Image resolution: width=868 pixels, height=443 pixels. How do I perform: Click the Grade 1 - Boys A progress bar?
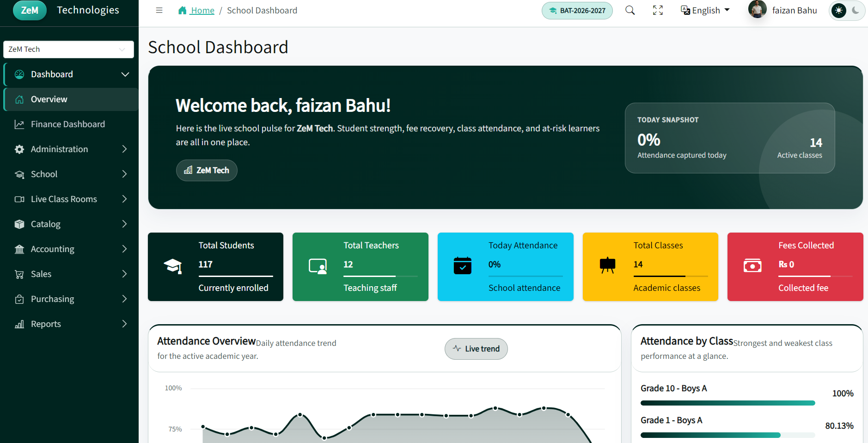click(x=727, y=435)
